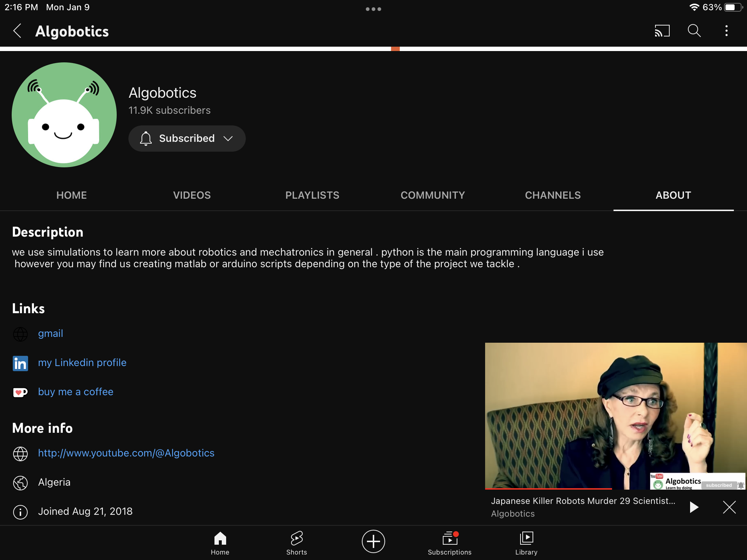Go to Home in bottom navigation
Image resolution: width=747 pixels, height=560 pixels.
tap(220, 543)
